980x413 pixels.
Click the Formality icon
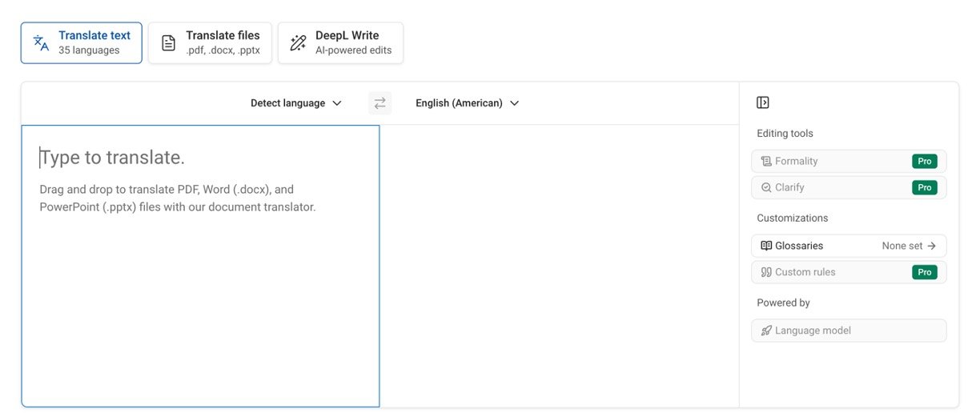766,161
